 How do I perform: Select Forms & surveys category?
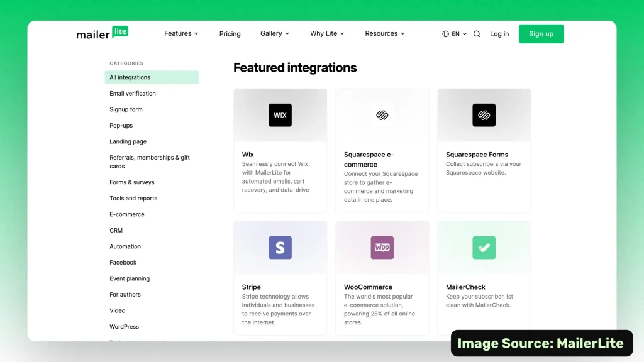(132, 182)
